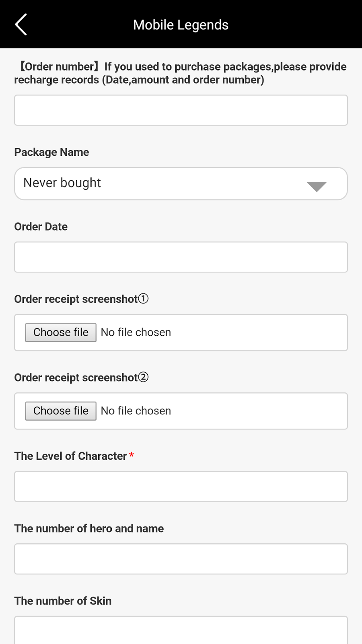Choose file for Order receipt screenshot①
The width and height of the screenshot is (362, 644).
pos(61,332)
